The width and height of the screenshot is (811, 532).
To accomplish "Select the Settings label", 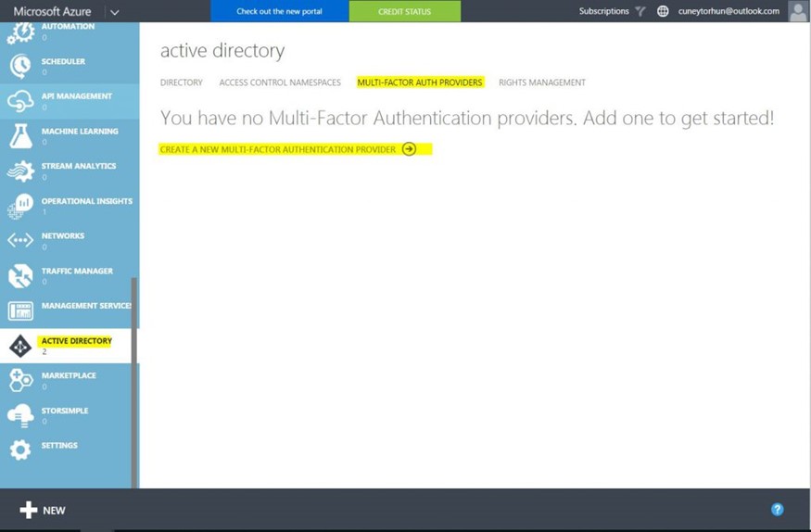I will [59, 445].
